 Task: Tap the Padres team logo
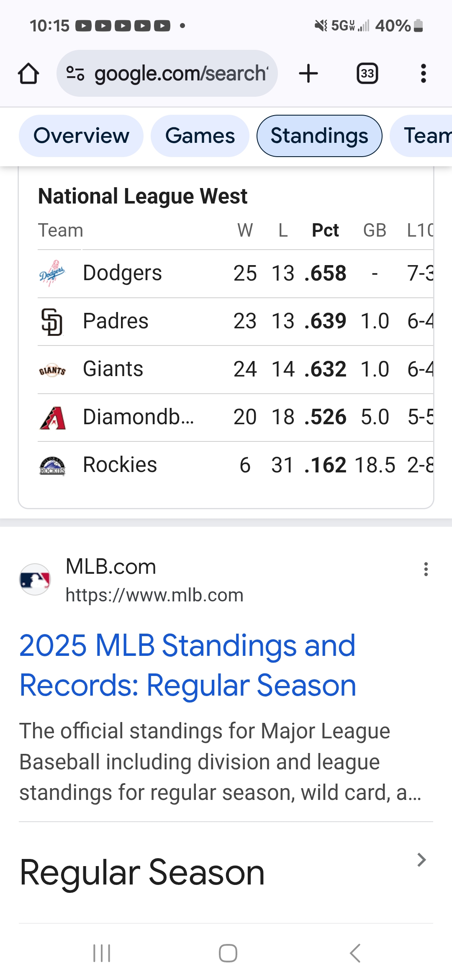52,322
